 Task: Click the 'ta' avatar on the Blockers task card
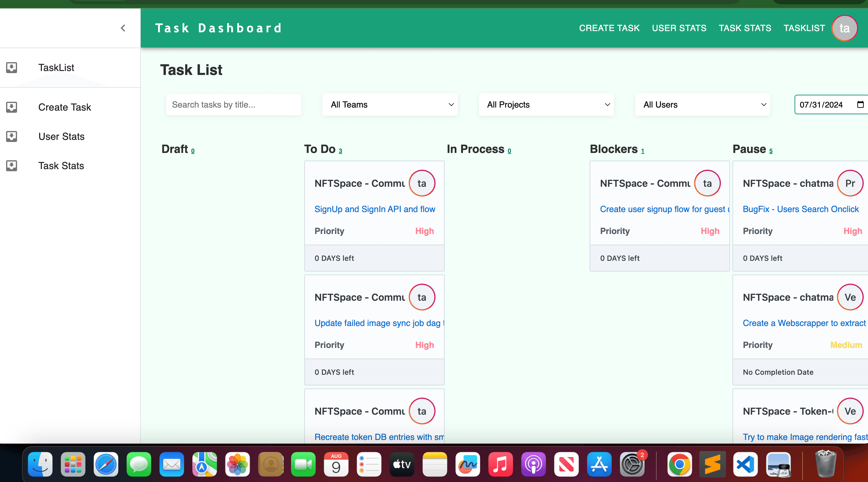click(x=707, y=183)
